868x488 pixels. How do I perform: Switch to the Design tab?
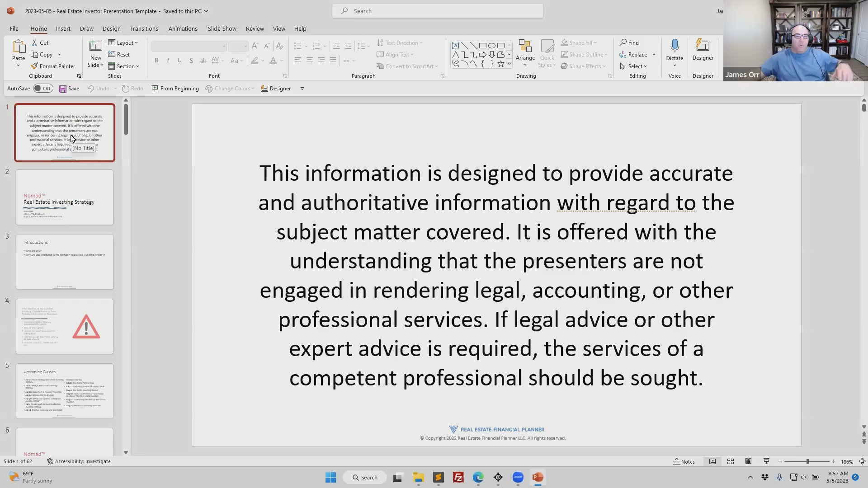click(111, 28)
